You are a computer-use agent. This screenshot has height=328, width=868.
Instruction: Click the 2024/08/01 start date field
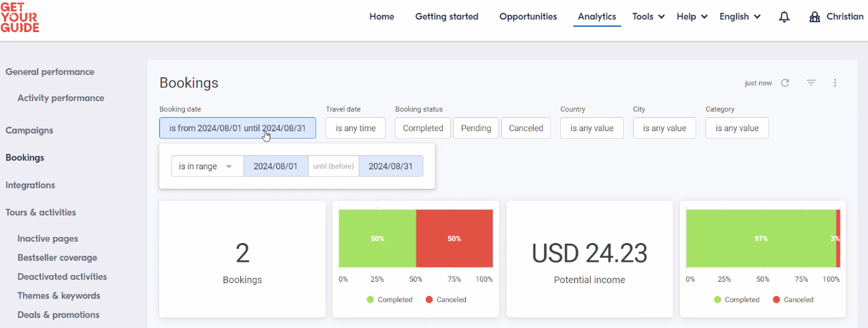pyautogui.click(x=276, y=166)
